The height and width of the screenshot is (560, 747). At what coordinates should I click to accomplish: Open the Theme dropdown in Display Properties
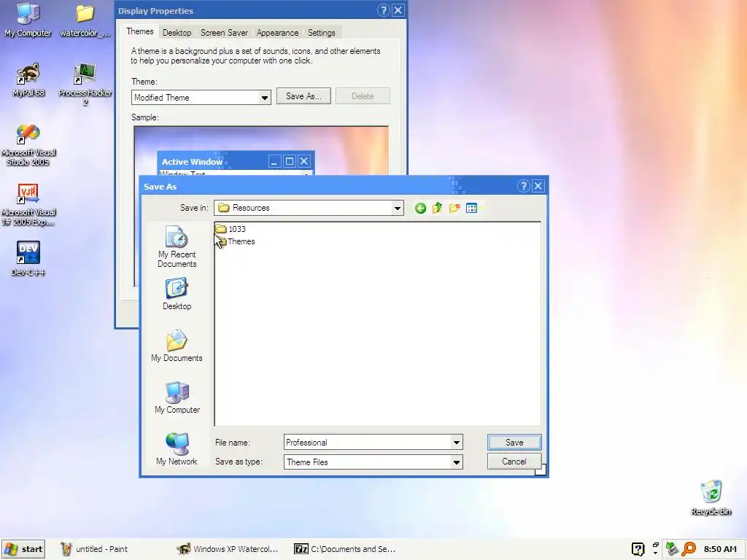(x=264, y=98)
